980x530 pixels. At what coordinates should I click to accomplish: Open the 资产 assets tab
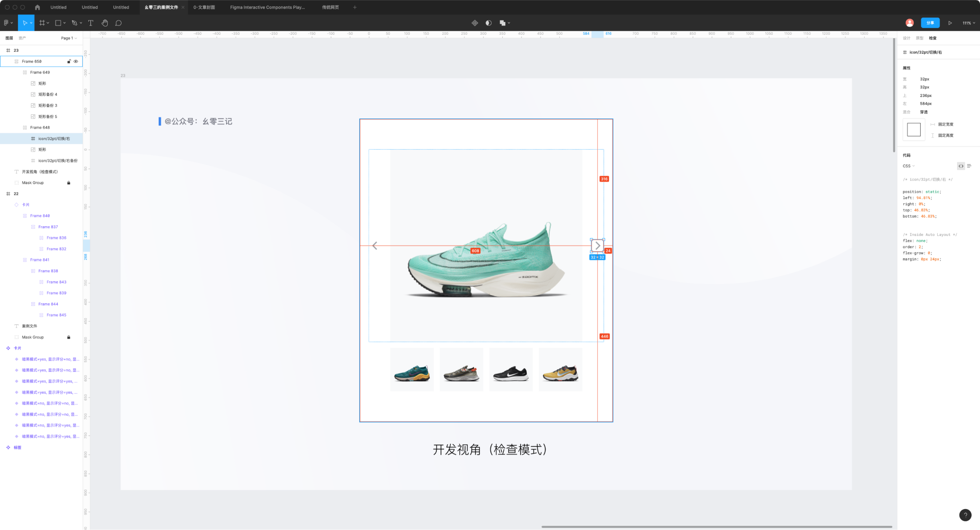pyautogui.click(x=22, y=38)
